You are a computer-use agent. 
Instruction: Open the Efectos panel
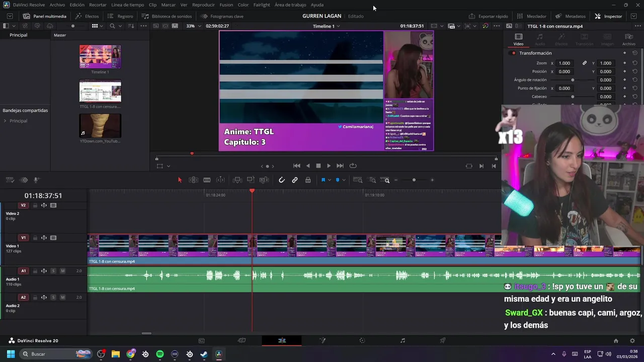87,16
